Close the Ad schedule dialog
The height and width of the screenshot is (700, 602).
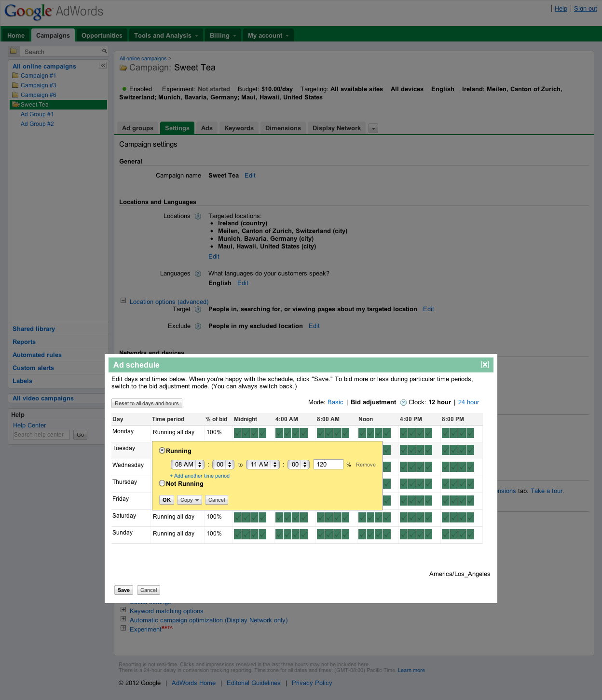coord(485,365)
